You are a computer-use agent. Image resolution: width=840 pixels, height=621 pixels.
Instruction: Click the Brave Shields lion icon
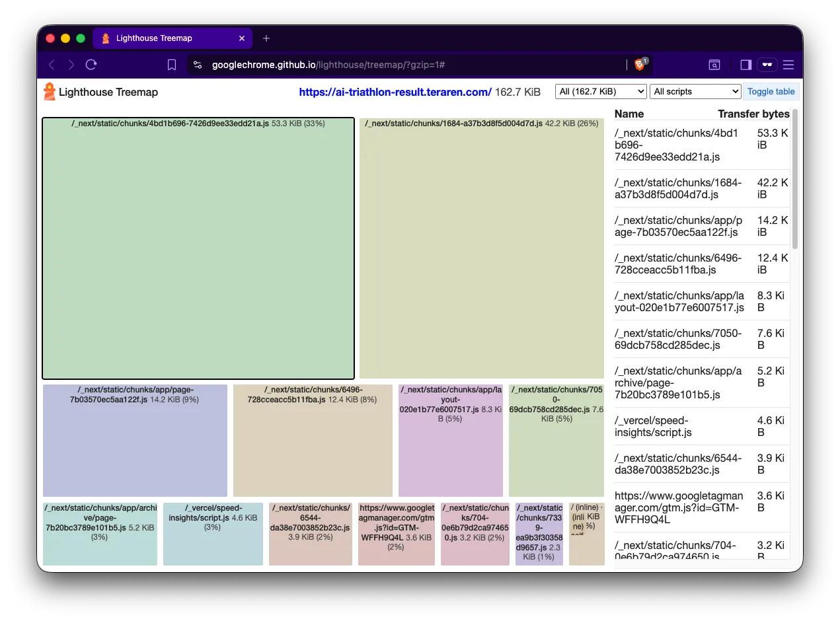click(x=640, y=65)
